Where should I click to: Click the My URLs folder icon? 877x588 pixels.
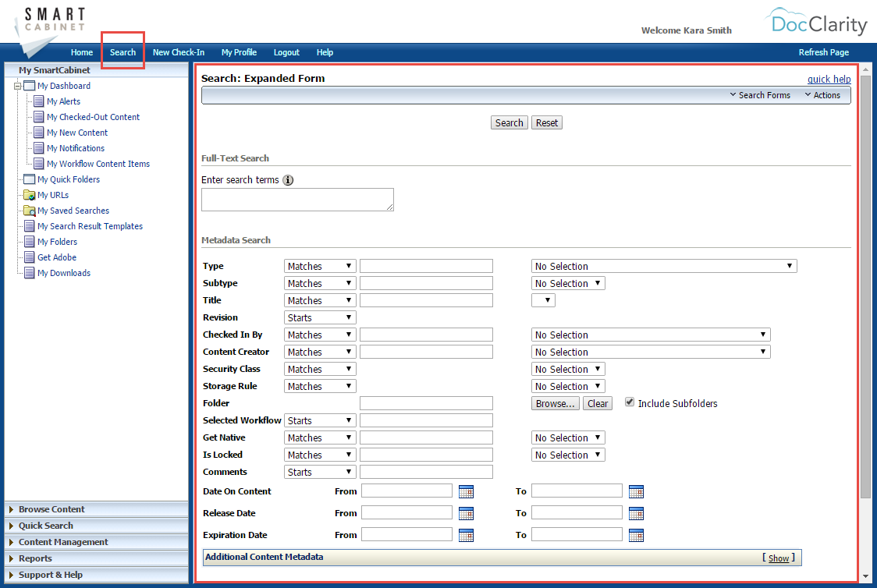(28, 194)
